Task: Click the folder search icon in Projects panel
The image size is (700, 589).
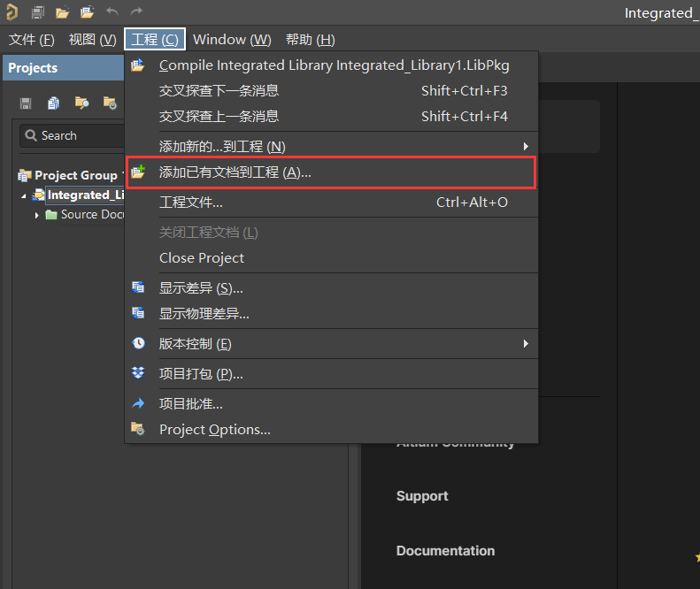Action: pos(81,103)
